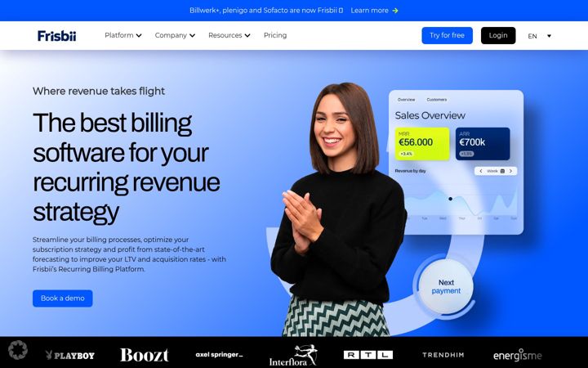Click the axel springer logo
588x368 pixels.
(219, 354)
